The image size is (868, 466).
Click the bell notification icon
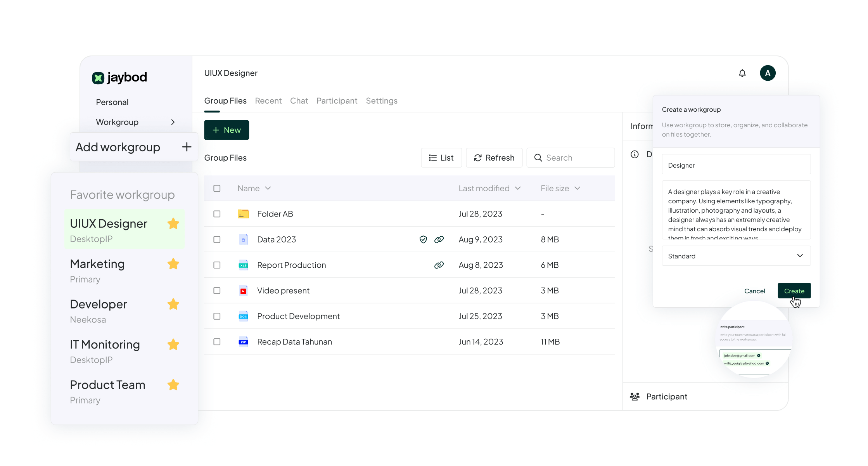tap(742, 73)
